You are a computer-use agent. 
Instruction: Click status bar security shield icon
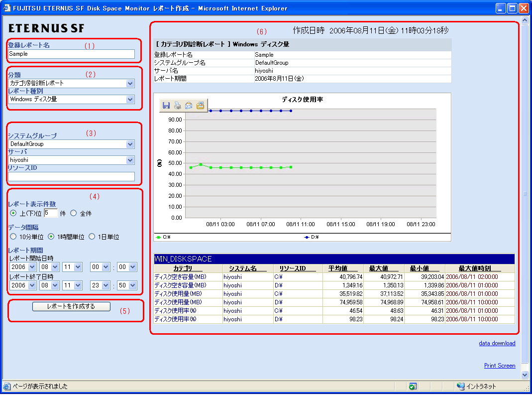[413, 386]
